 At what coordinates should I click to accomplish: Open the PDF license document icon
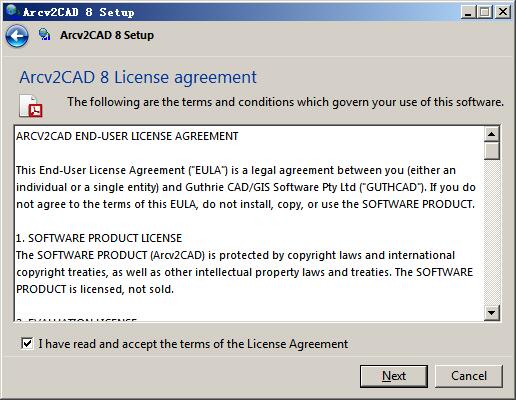click(x=31, y=106)
